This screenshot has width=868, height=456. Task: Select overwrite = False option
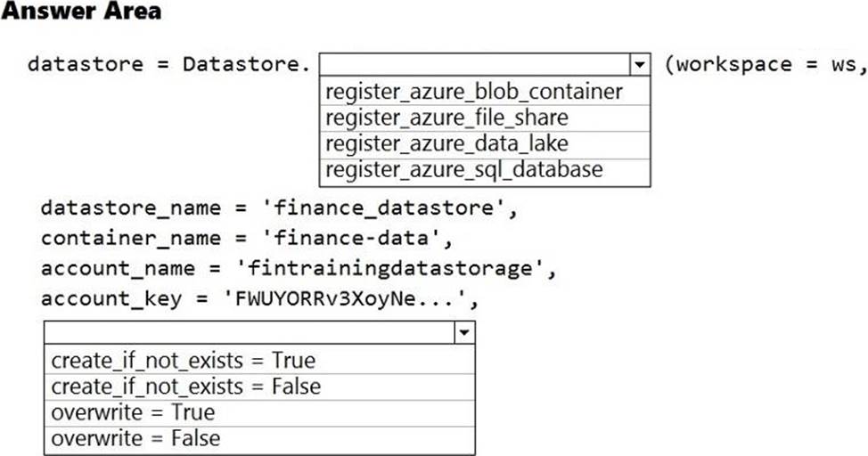pyautogui.click(x=135, y=438)
